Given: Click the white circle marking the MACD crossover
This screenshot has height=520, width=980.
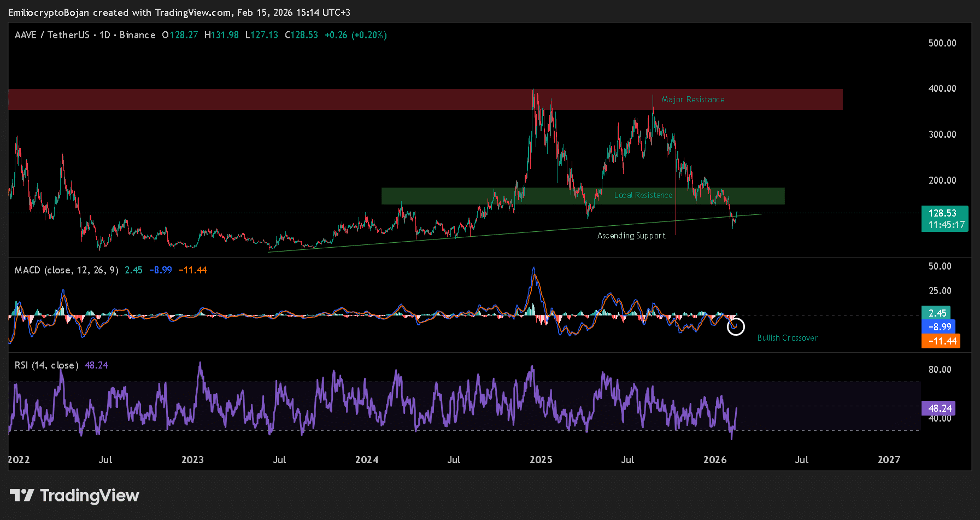Looking at the screenshot, I should (736, 326).
